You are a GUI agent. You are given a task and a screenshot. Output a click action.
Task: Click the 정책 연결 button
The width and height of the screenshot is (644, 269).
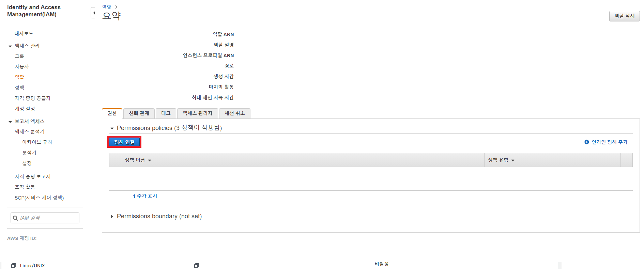(x=124, y=142)
